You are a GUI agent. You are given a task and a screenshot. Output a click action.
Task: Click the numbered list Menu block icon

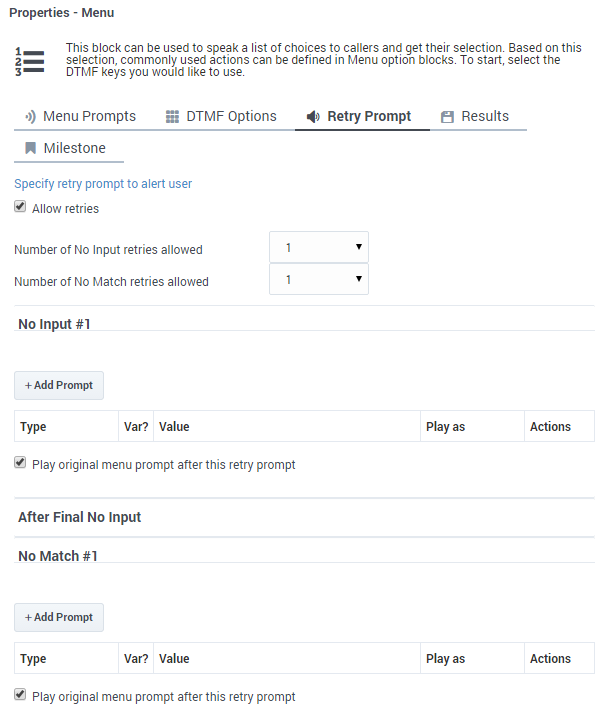pos(30,61)
